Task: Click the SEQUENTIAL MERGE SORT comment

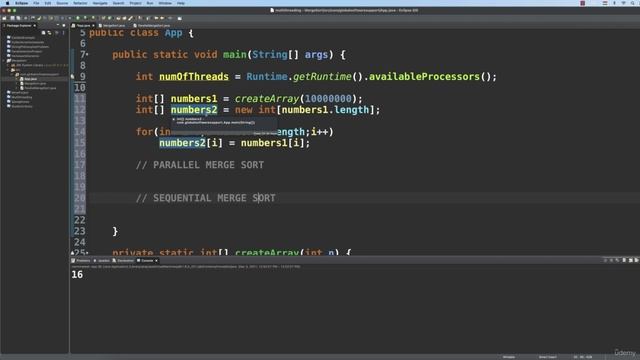Action: coord(205,198)
